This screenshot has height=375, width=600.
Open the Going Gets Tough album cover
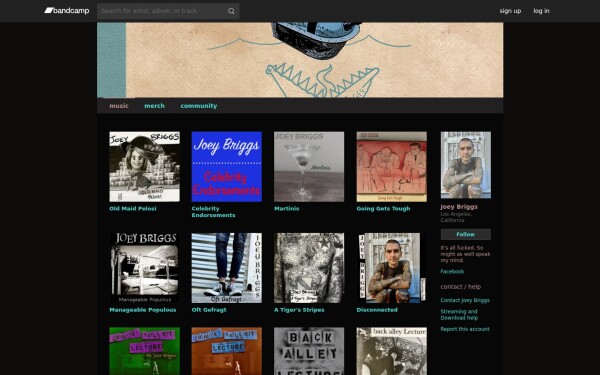[x=391, y=166]
